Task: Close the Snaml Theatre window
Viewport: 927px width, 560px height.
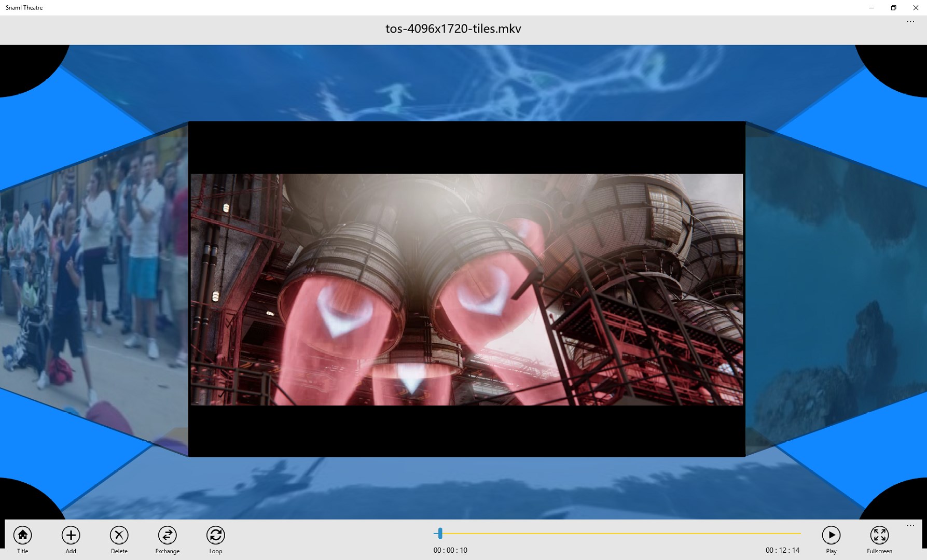Action: (916, 8)
